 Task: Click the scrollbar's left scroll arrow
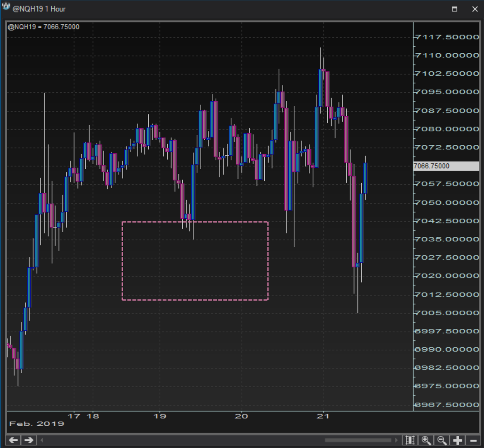click(x=42, y=440)
